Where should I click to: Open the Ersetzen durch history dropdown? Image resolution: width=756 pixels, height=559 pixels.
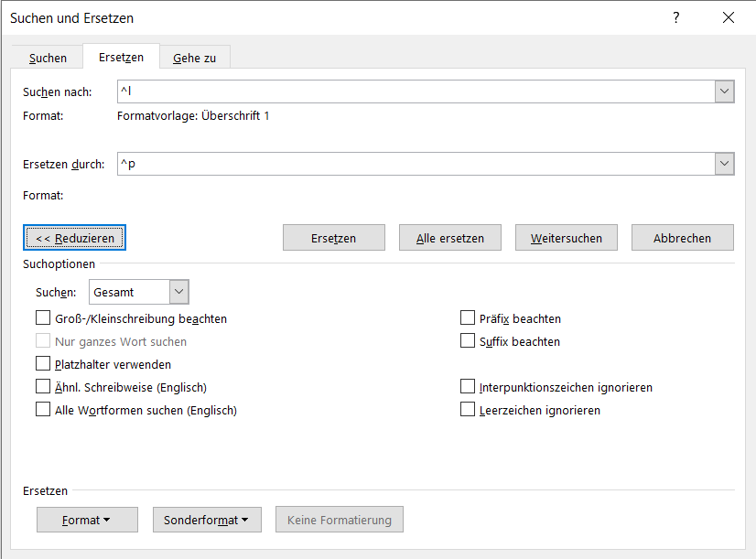point(724,164)
